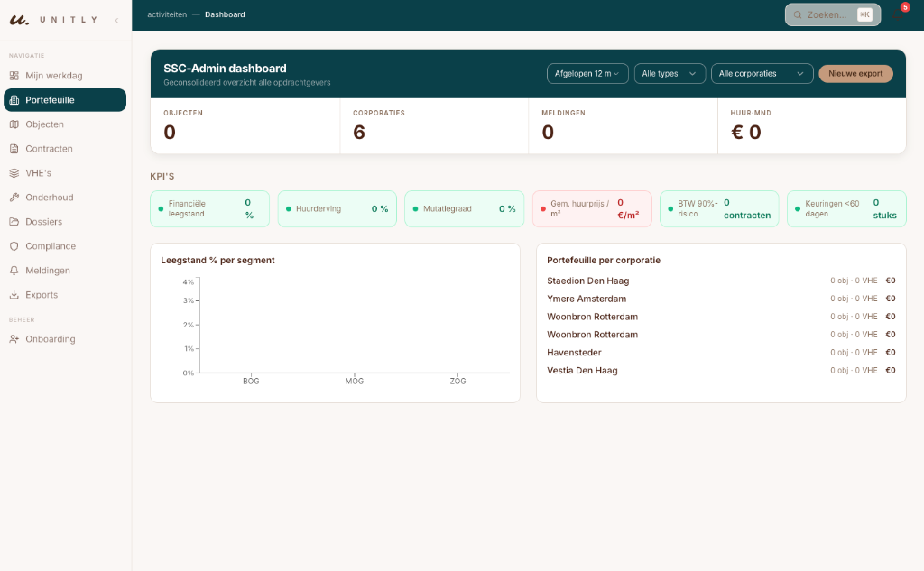The width and height of the screenshot is (924, 571).
Task: Click the Corporaties stat card showing 6
Action: coord(434,126)
